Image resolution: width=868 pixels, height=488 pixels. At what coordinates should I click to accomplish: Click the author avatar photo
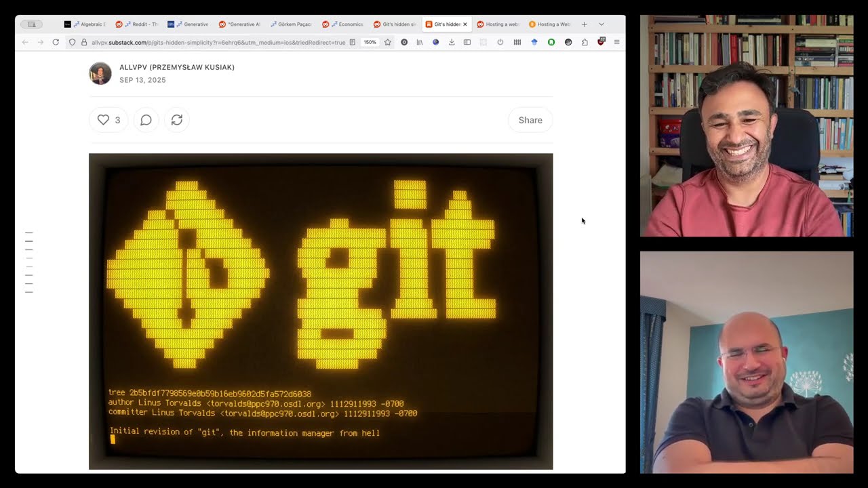click(x=100, y=73)
